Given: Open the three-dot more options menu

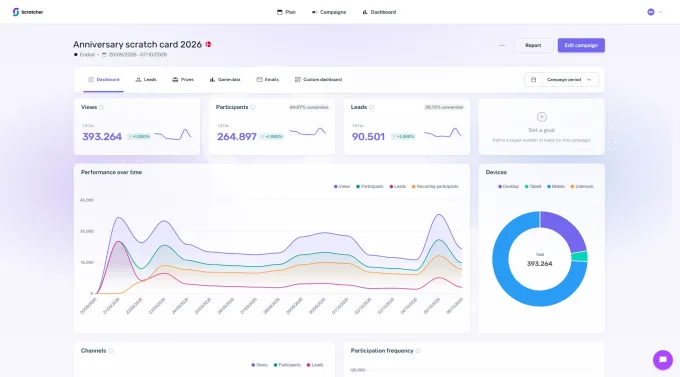Looking at the screenshot, I should click(502, 45).
